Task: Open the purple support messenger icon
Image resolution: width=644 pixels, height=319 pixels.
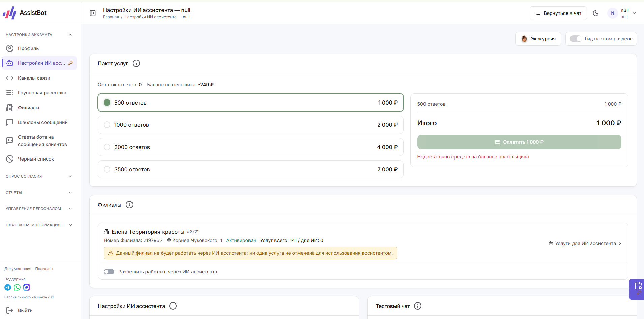Action: click(x=27, y=287)
